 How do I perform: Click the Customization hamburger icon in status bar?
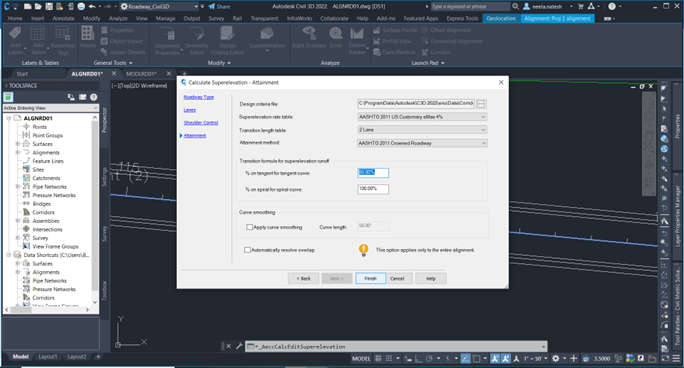(675, 358)
